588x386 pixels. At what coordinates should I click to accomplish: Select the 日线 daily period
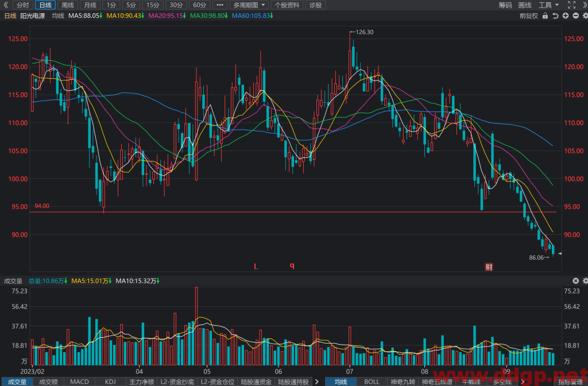pyautogui.click(x=45, y=5)
